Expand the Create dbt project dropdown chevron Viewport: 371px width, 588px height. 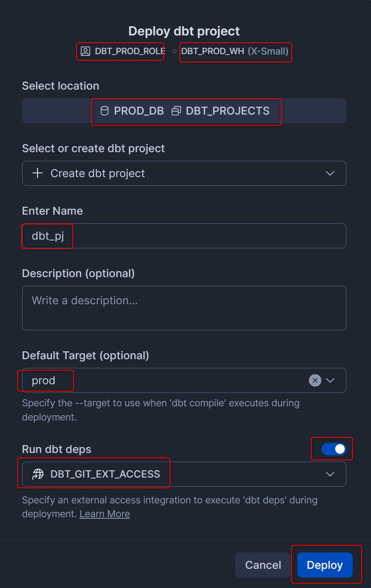[x=330, y=173]
